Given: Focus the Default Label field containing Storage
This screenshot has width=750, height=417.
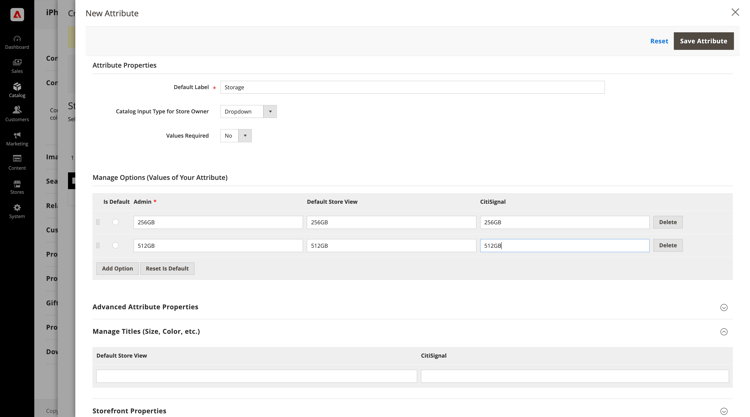Looking at the screenshot, I should pyautogui.click(x=412, y=87).
